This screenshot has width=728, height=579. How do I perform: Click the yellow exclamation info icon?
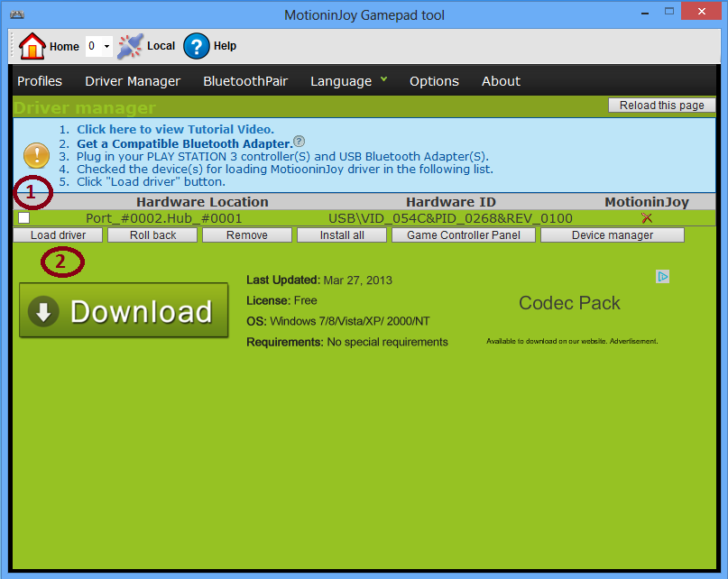pos(36,155)
